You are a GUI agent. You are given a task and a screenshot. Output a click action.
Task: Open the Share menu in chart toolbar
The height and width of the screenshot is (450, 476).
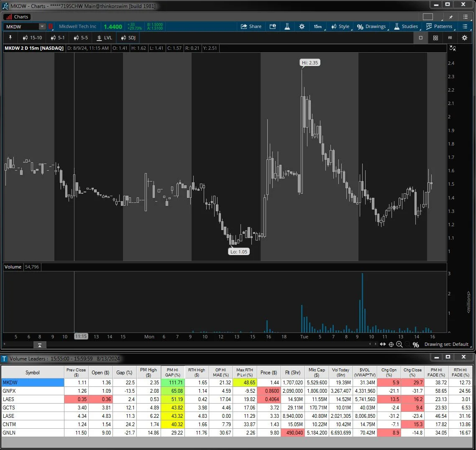pos(251,26)
